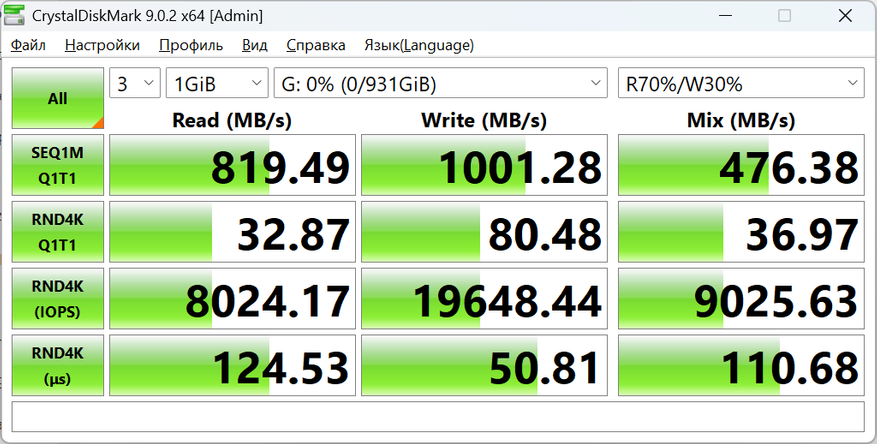This screenshot has width=877, height=444.
Task: Maximize the CrystalDiskMark window
Action: [x=785, y=16]
